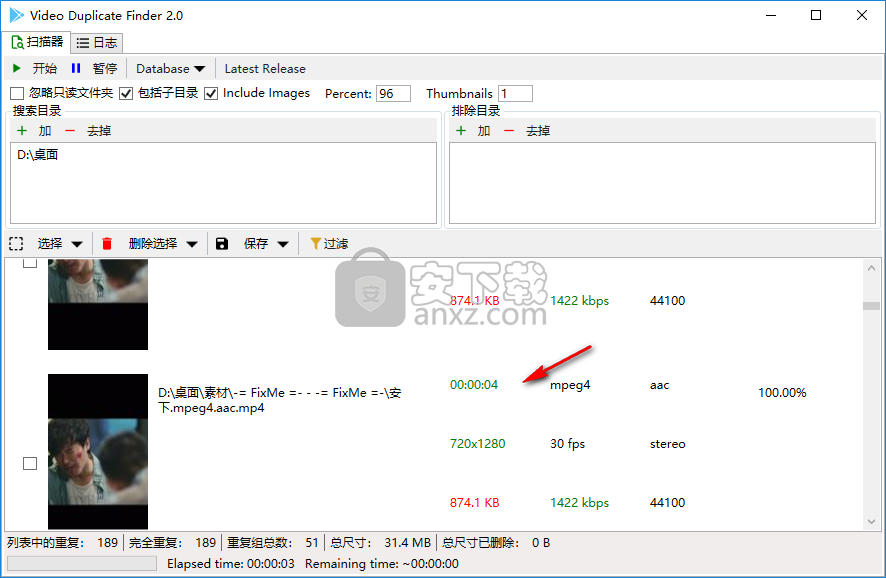
Task: Click 去掉 under 搜索目录
Action: tap(99, 131)
